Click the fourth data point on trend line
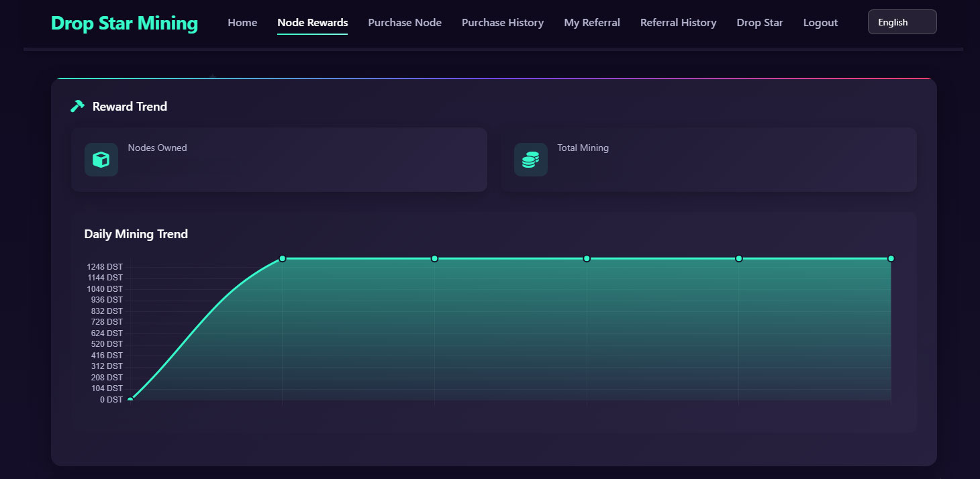This screenshot has height=479, width=980. click(587, 258)
